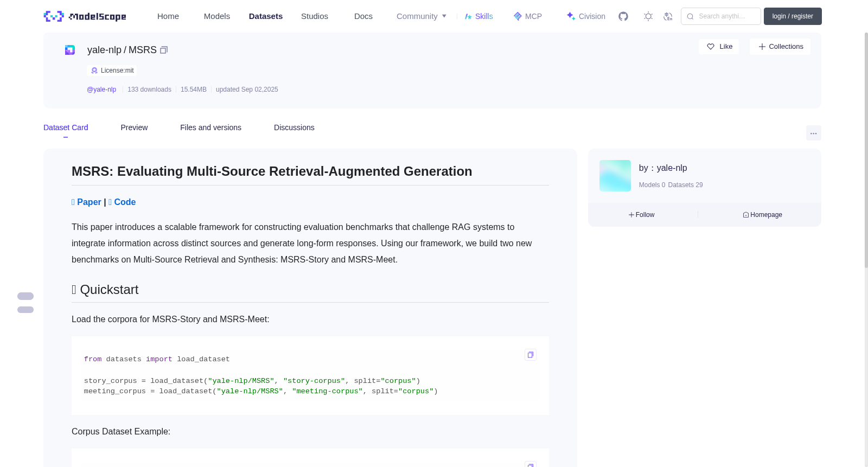Click "MSRS" in the dataset title path
The image size is (868, 467).
(x=143, y=50)
